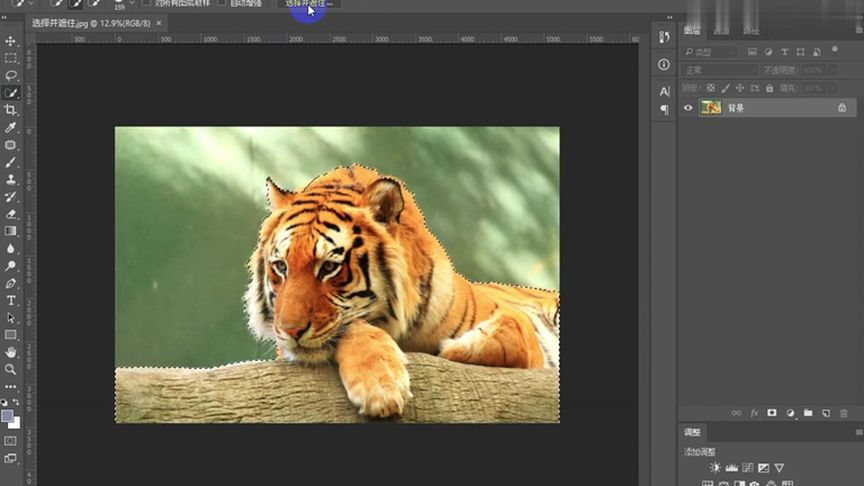Hide the 背景 layer using eye icon
Screen dimensions: 864x486
688,108
